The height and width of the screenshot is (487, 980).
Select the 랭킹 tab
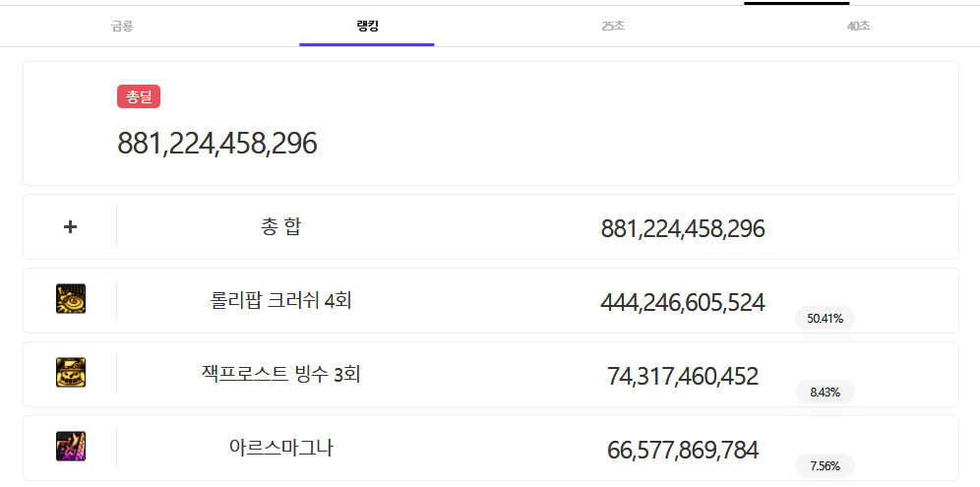pyautogui.click(x=367, y=27)
